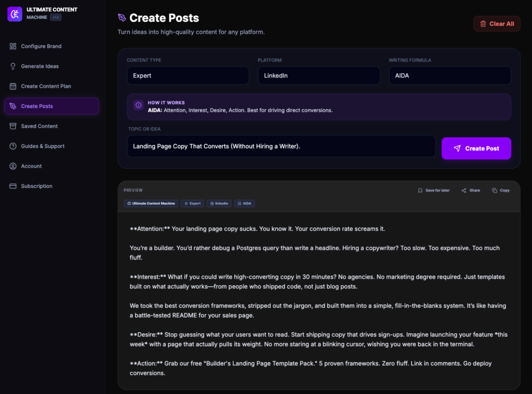Click the Subscription card icon
The width and height of the screenshot is (532, 394).
coord(13,186)
